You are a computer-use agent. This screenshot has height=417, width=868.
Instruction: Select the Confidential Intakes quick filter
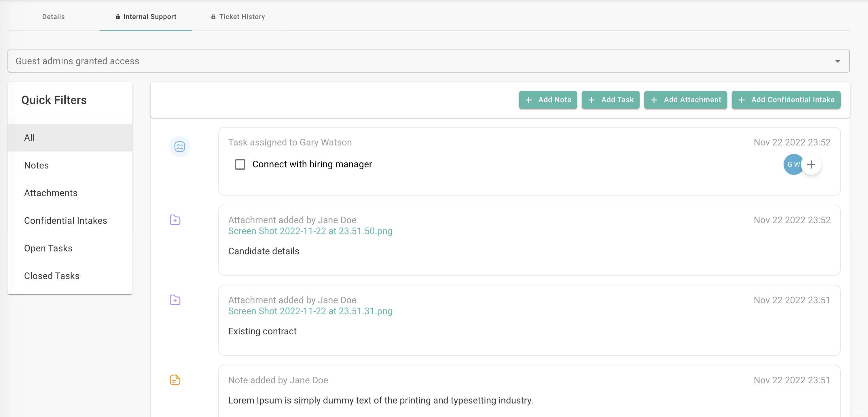pyautogui.click(x=65, y=221)
